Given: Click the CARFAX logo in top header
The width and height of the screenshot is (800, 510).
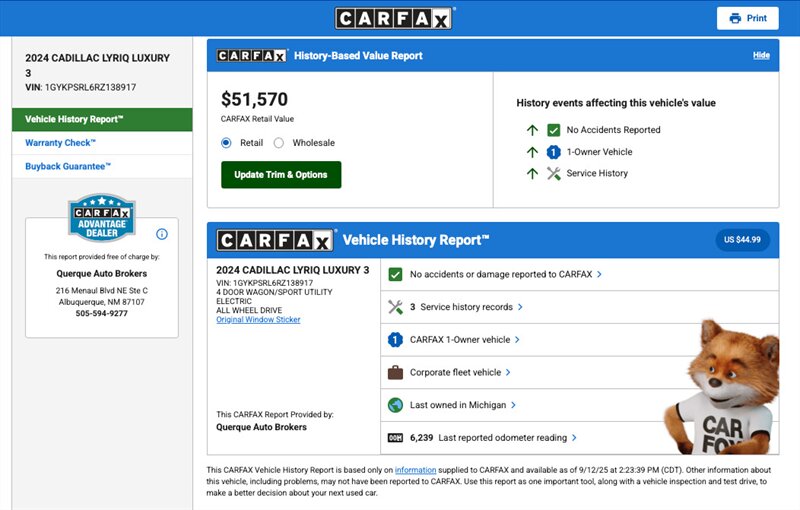Looking at the screenshot, I should tap(393, 18).
